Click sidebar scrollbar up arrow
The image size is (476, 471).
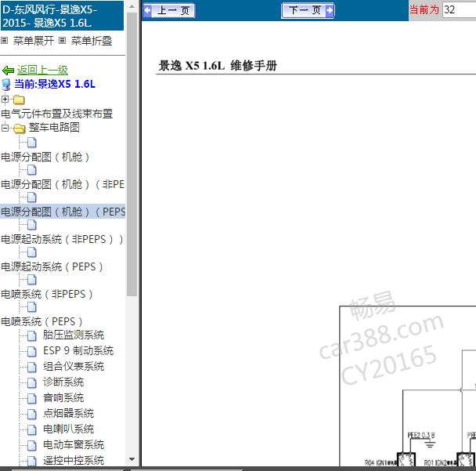coord(132,6)
